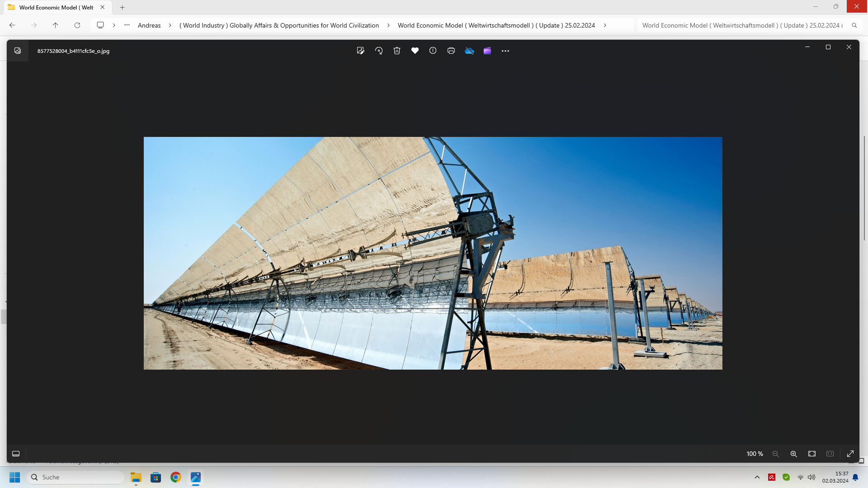Click the filename 8577528004_b4111cfc5e_o.jpg
The image size is (868, 488).
tap(73, 51)
